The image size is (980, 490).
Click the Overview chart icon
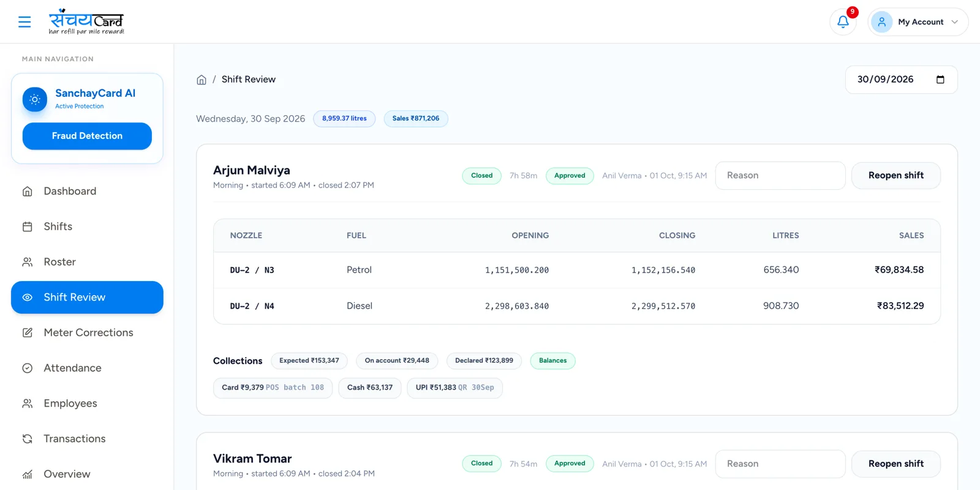pos(28,474)
